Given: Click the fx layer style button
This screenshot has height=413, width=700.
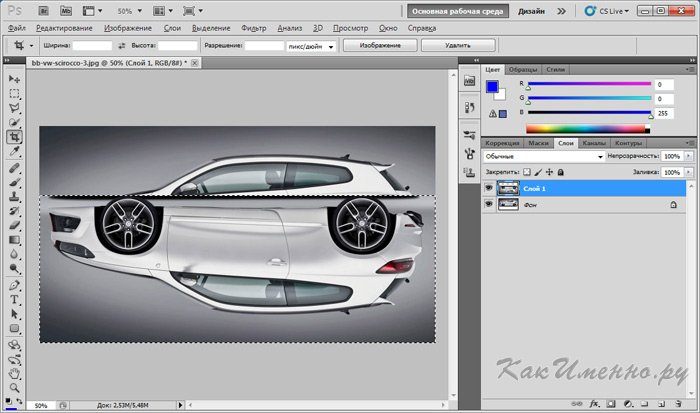Looking at the screenshot, I should tap(594, 404).
